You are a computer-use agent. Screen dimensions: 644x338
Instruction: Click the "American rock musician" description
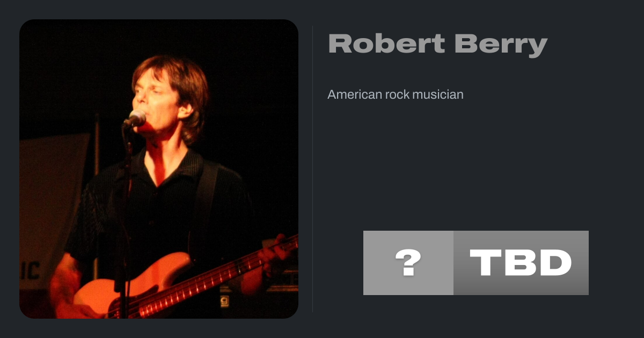395,95
